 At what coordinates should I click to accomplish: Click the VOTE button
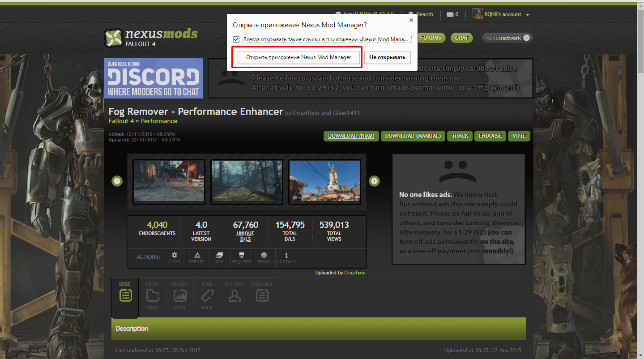[519, 136]
